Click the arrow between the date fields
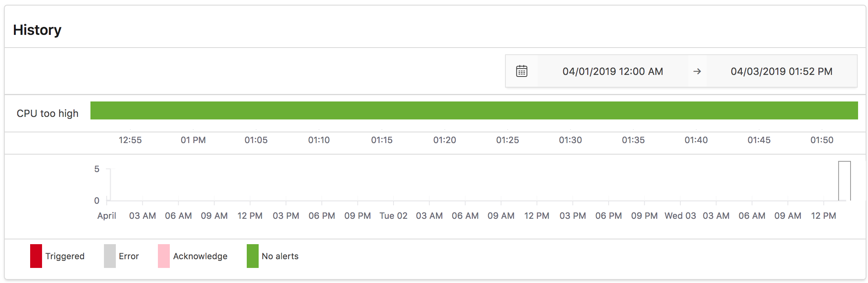 coord(697,71)
